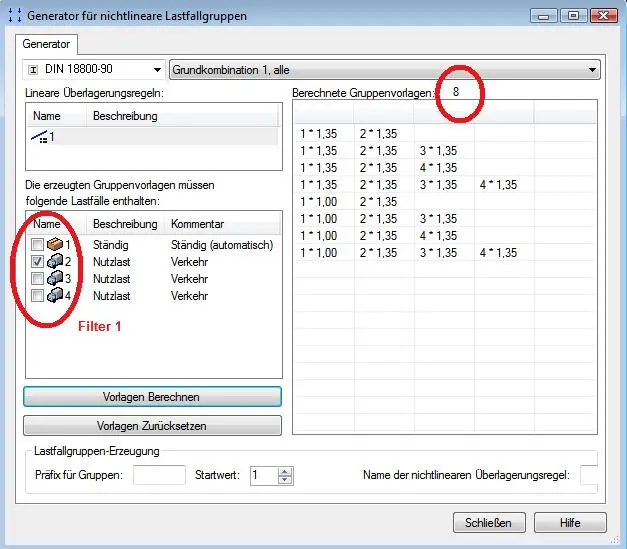Screen dimensions: 627x549
Task: Maximize the generator dialog window
Action: pyautogui.click(x=573, y=16)
